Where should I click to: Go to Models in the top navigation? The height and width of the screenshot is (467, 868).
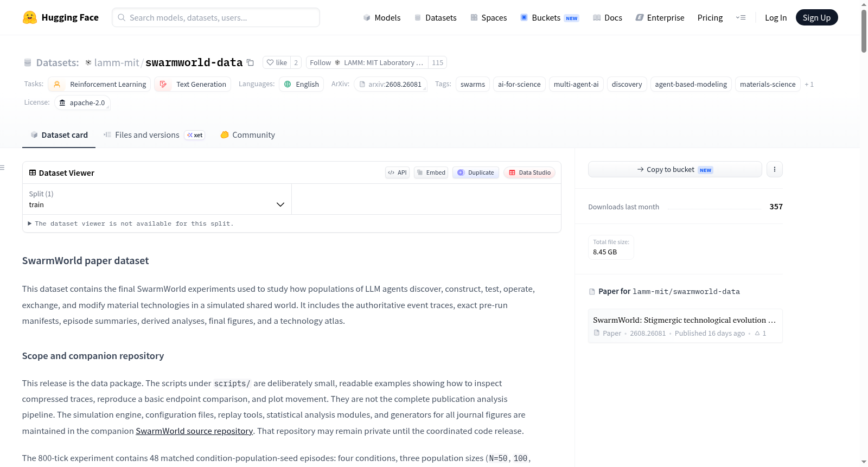[382, 17]
